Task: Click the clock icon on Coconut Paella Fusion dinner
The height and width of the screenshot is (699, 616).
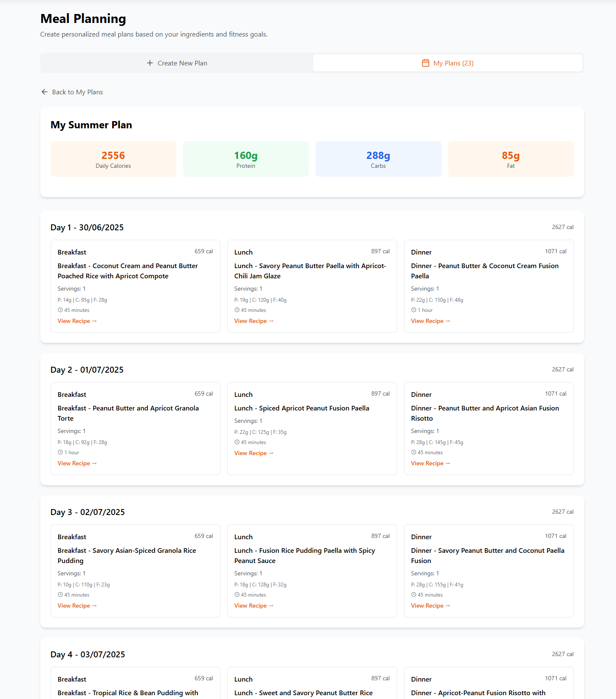Action: (414, 595)
